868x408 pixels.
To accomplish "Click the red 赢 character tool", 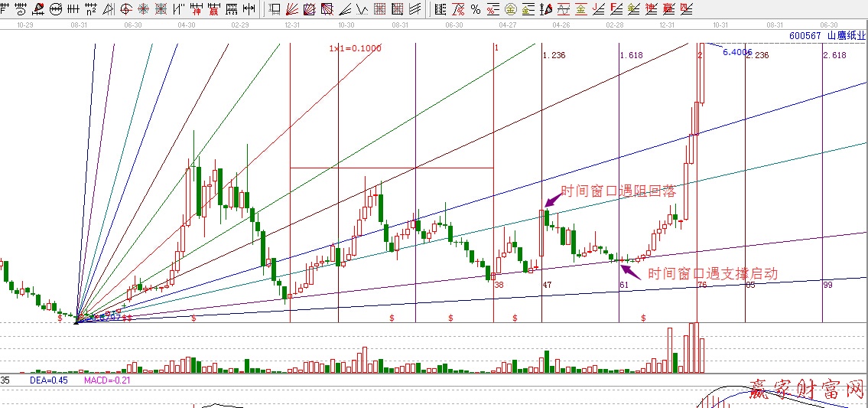I will pos(213,9).
